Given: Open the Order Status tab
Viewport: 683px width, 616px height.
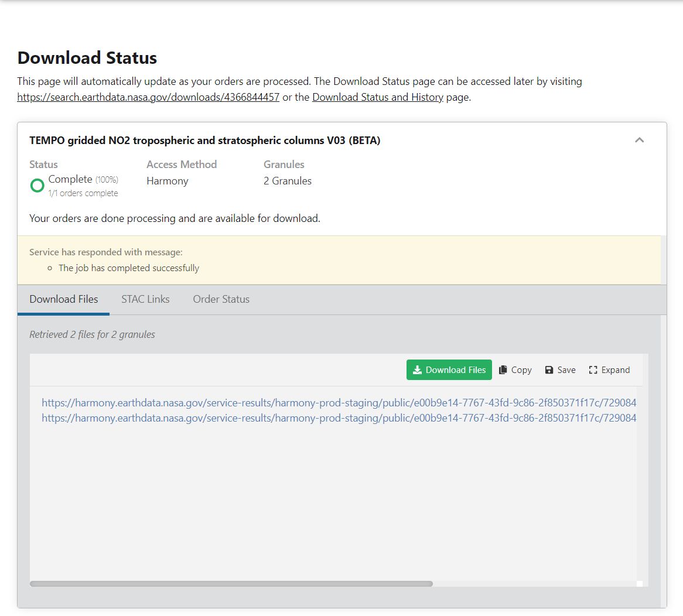Looking at the screenshot, I should (x=221, y=299).
